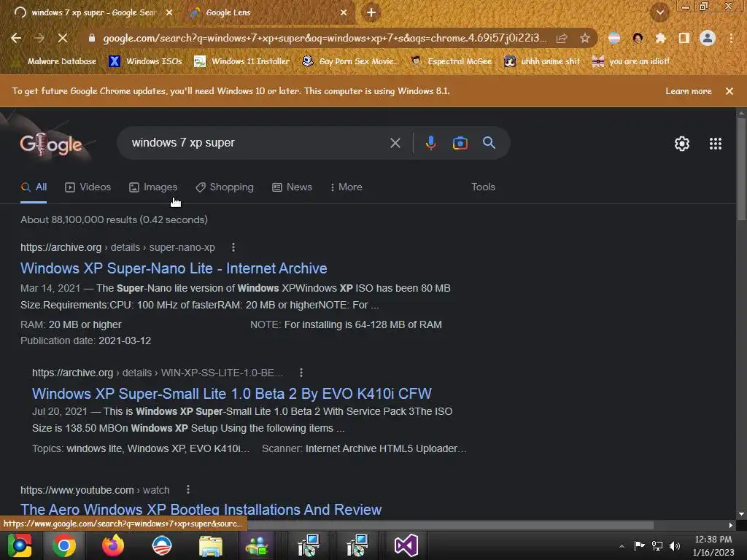Screen dimensions: 747x560
Task: Switch to Images results
Action: coord(153,187)
